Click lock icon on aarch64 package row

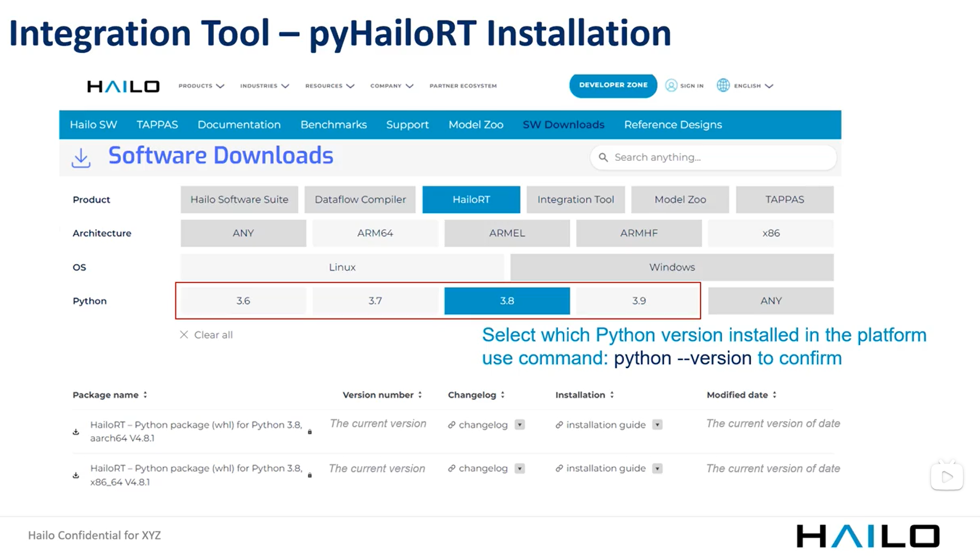click(310, 432)
